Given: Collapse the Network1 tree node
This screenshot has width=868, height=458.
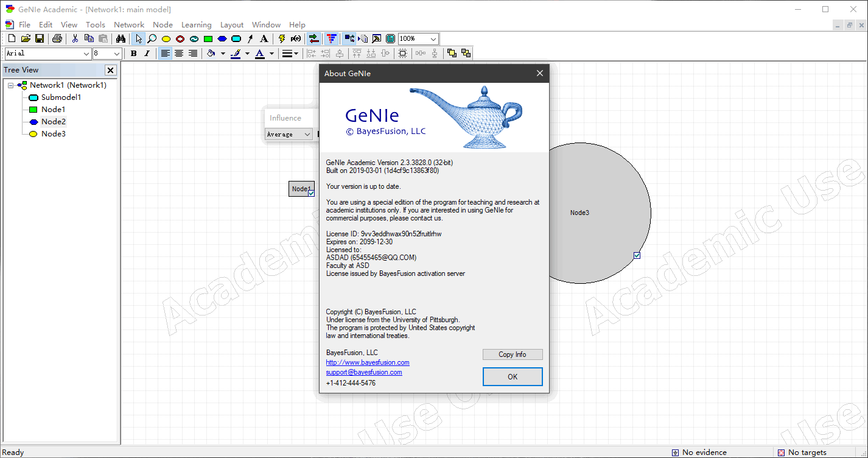Looking at the screenshot, I should pyautogui.click(x=11, y=85).
